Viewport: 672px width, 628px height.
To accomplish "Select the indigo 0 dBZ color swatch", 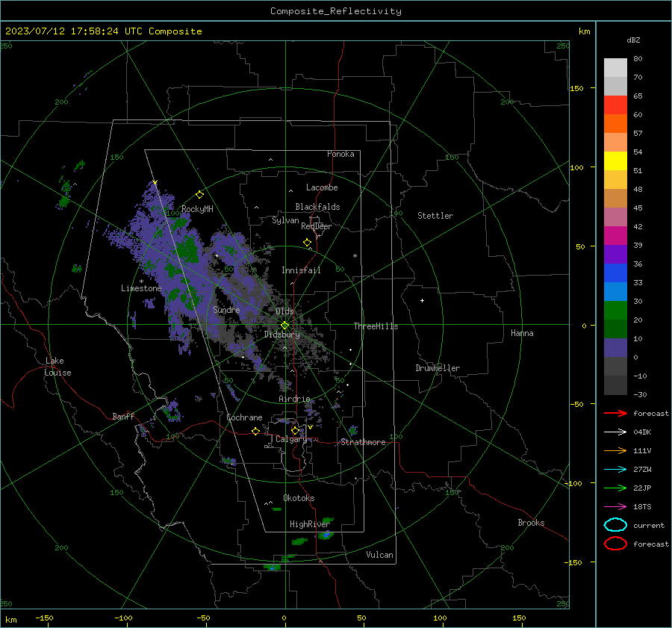I will coord(615,348).
